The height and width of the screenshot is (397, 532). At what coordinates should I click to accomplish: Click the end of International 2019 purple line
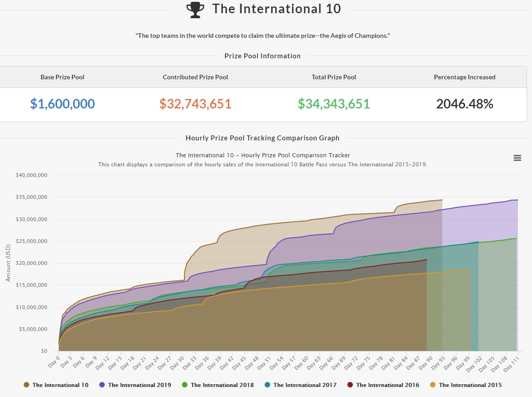(518, 200)
